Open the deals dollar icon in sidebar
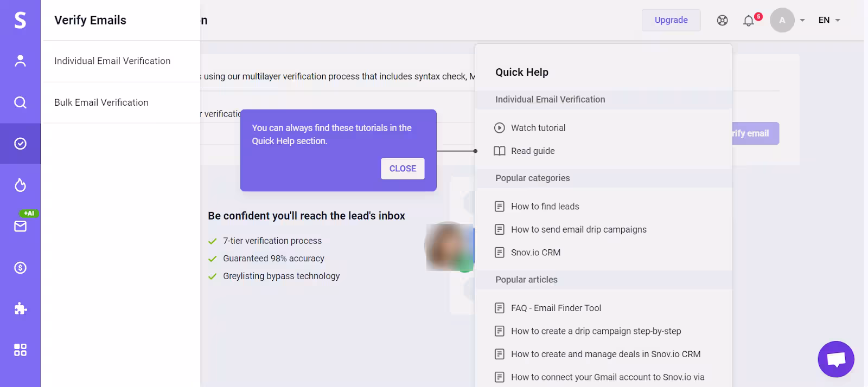 pyautogui.click(x=20, y=268)
